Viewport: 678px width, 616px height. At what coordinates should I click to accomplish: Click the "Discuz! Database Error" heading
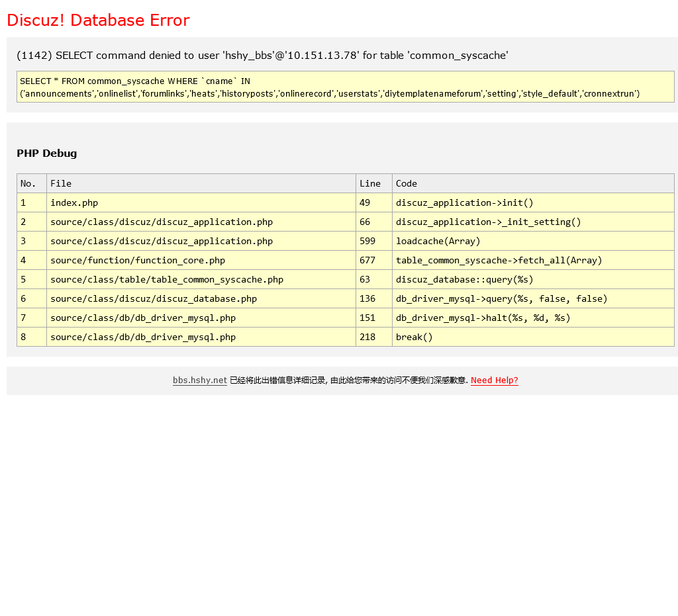pyautogui.click(x=98, y=21)
